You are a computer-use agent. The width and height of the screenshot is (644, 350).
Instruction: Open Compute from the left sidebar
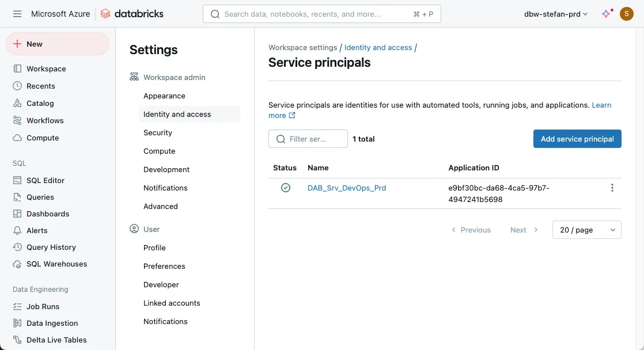42,138
